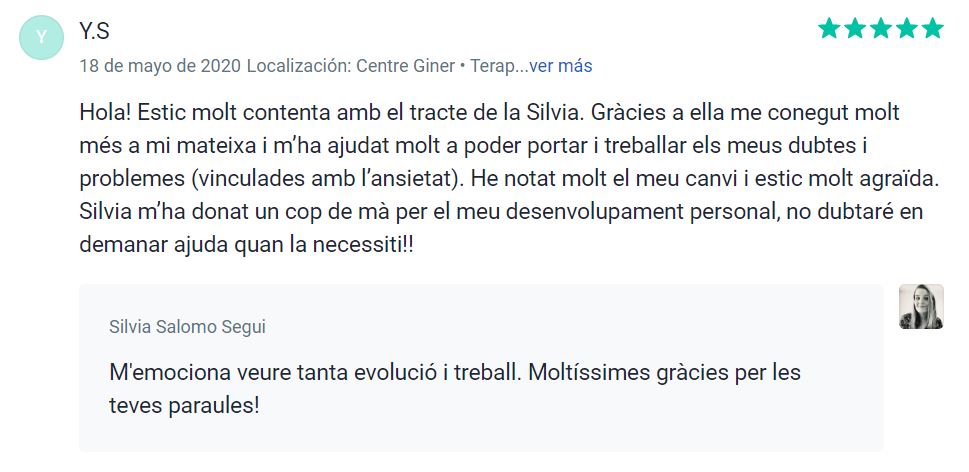Click the fourth rating star
The width and height of the screenshot is (969, 472).
906,28
